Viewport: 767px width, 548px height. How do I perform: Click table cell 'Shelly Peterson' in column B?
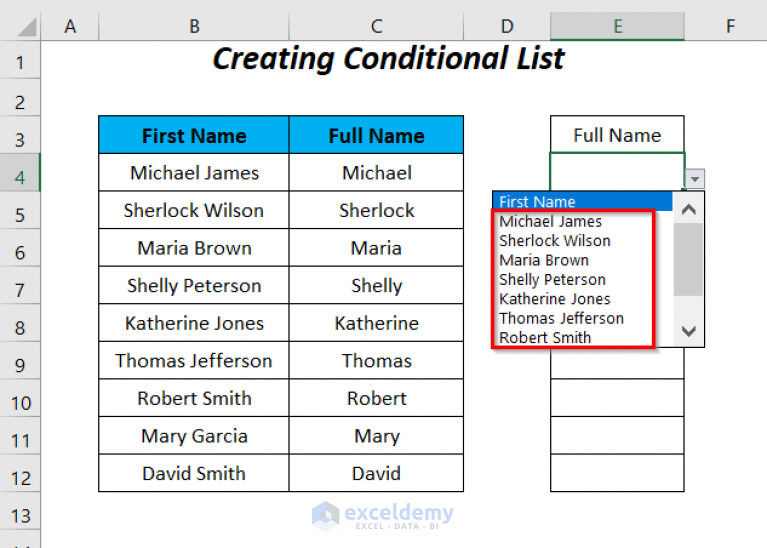[x=194, y=285]
